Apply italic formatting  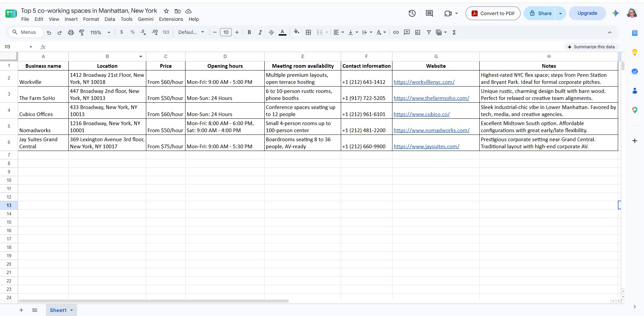click(260, 32)
